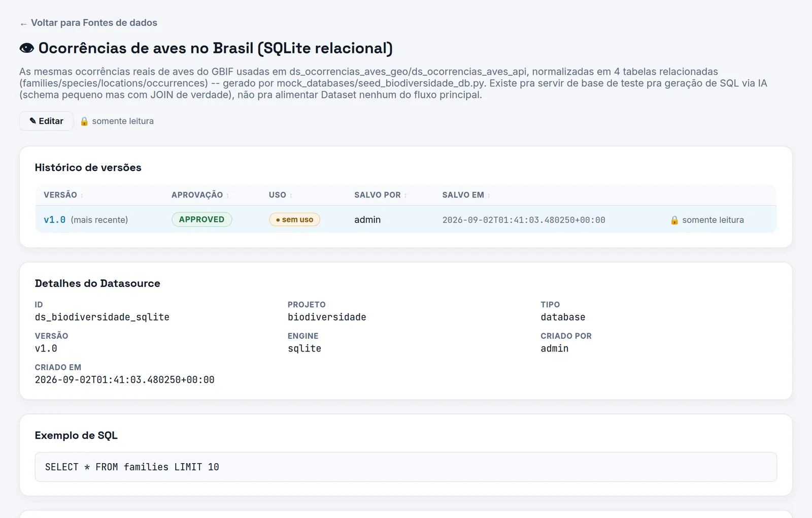Click the eye icon beside the page title
Viewport: 812px width, 518px height.
coord(27,48)
